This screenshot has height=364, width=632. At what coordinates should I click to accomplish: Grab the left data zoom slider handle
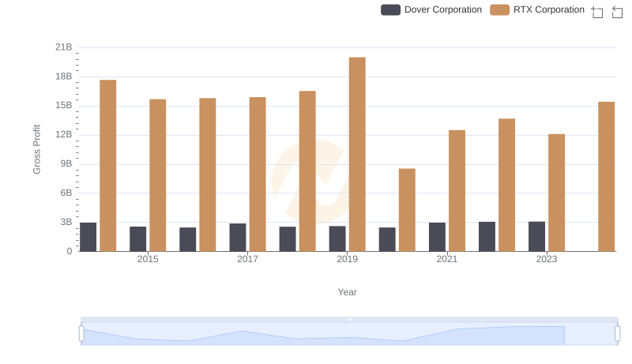coord(81,334)
